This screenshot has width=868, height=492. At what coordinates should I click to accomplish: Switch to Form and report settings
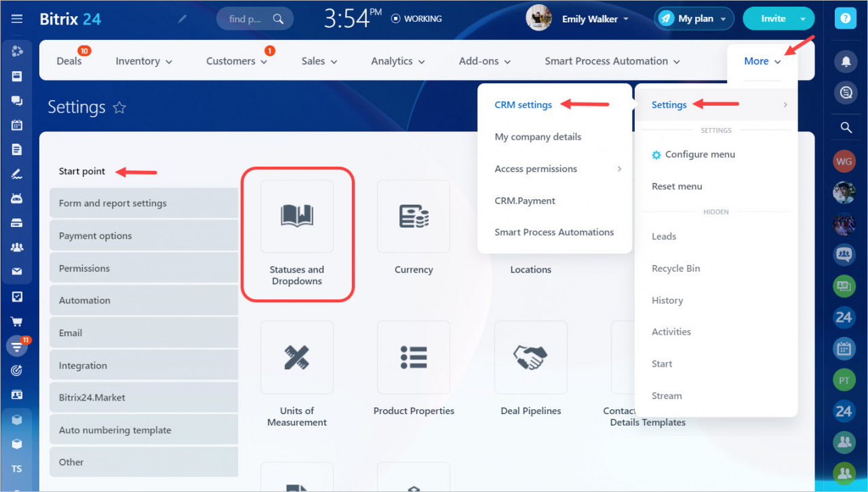click(x=144, y=203)
